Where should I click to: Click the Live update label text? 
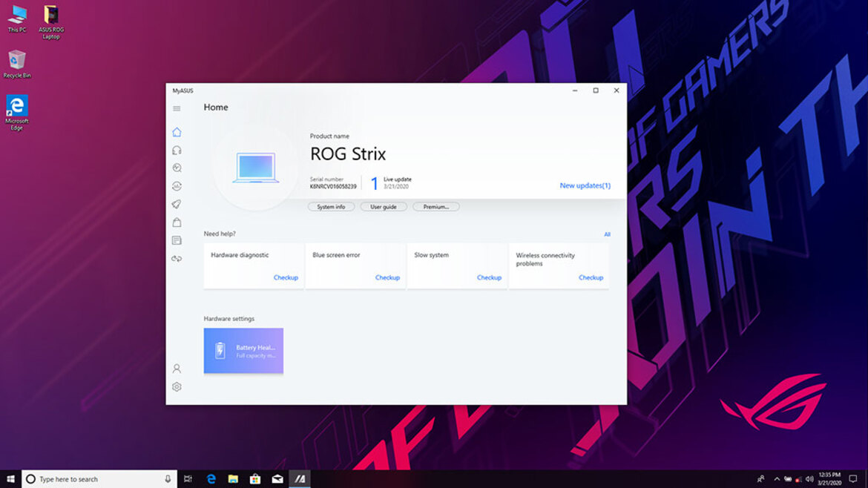coord(398,179)
